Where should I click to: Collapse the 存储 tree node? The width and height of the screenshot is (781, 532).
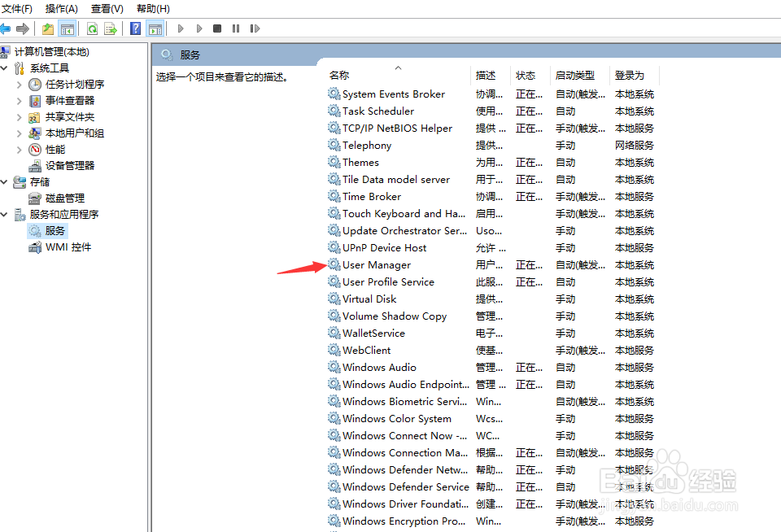click(5, 182)
